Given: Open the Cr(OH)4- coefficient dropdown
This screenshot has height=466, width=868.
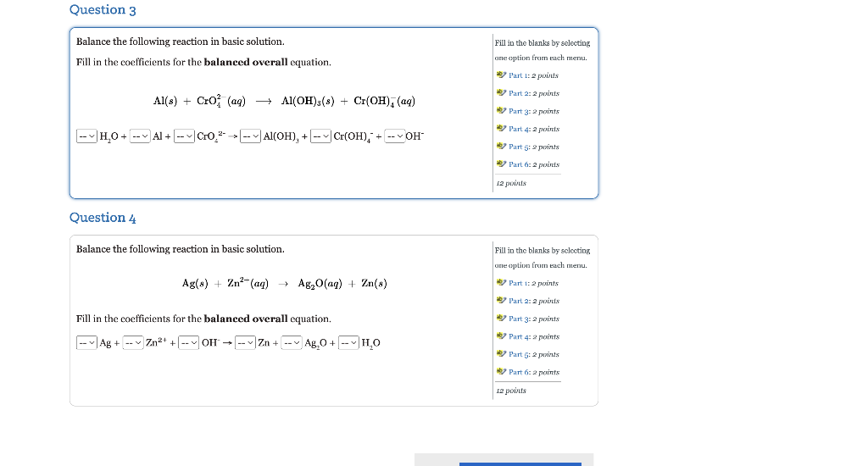Looking at the screenshot, I should point(320,136).
